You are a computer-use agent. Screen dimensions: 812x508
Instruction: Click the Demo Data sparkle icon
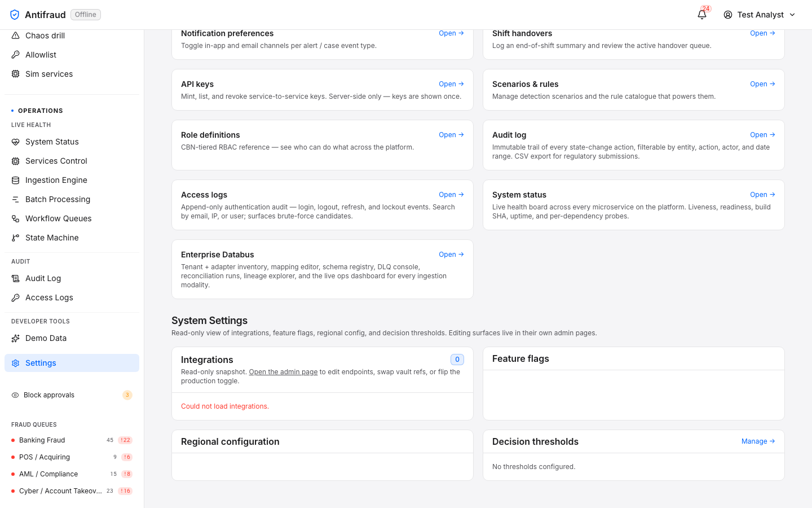tap(16, 338)
